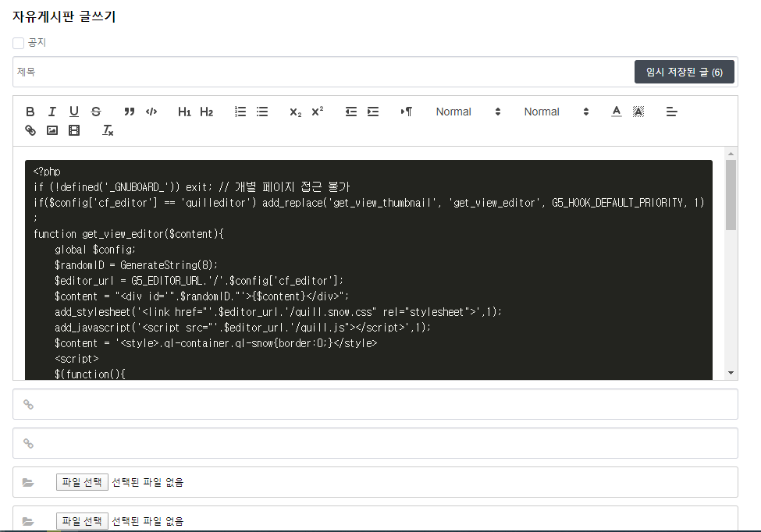Insert a video embed
This screenshot has width=761, height=532.
tap(74, 130)
